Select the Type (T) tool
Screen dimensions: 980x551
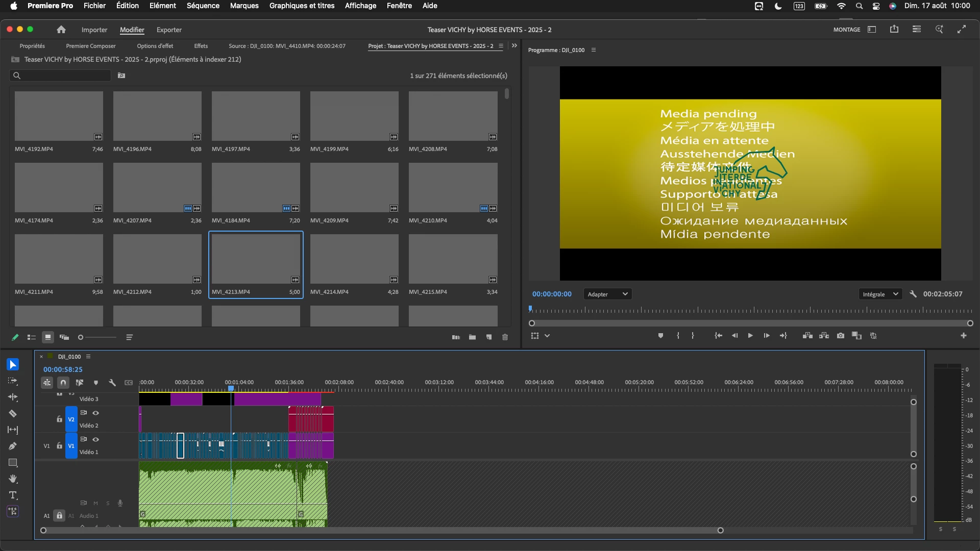(13, 495)
